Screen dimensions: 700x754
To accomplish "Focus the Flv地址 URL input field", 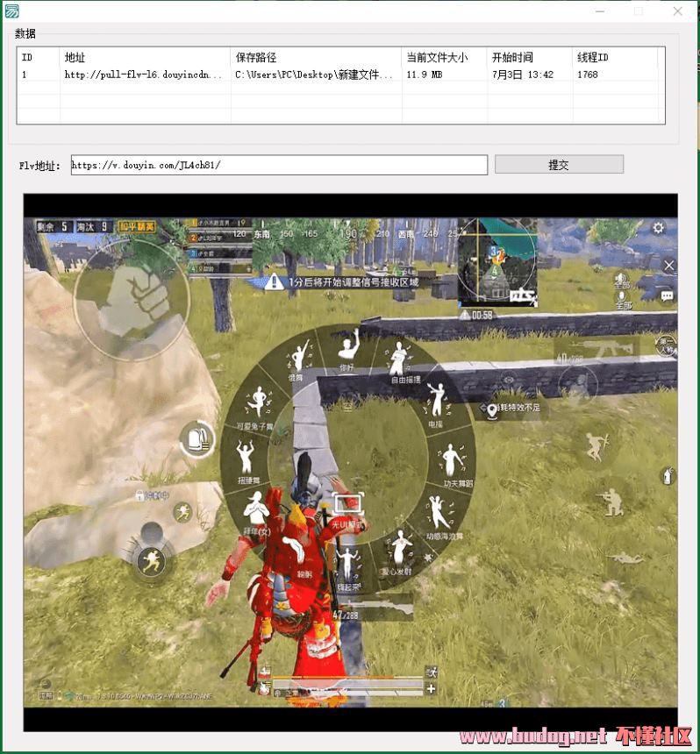I will point(279,165).
